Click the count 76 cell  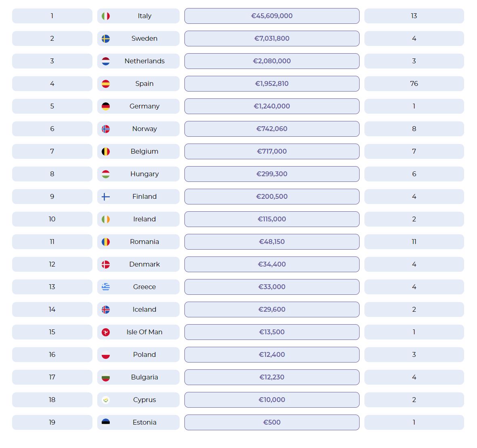414,84
